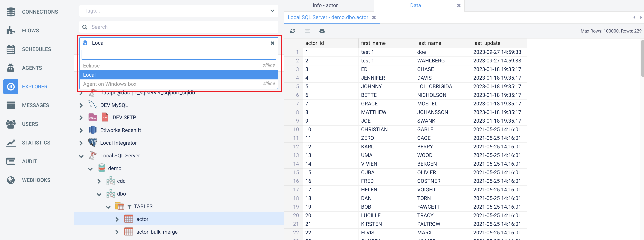This screenshot has height=240, width=644.
Task: Switch to the Info - actor tab
Action: (325, 5)
